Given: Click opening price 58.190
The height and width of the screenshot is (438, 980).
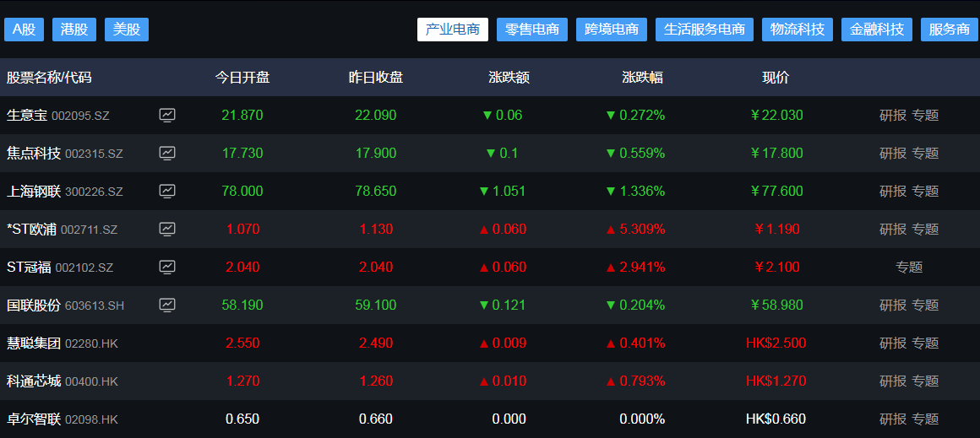Looking at the screenshot, I should click(x=242, y=306).
